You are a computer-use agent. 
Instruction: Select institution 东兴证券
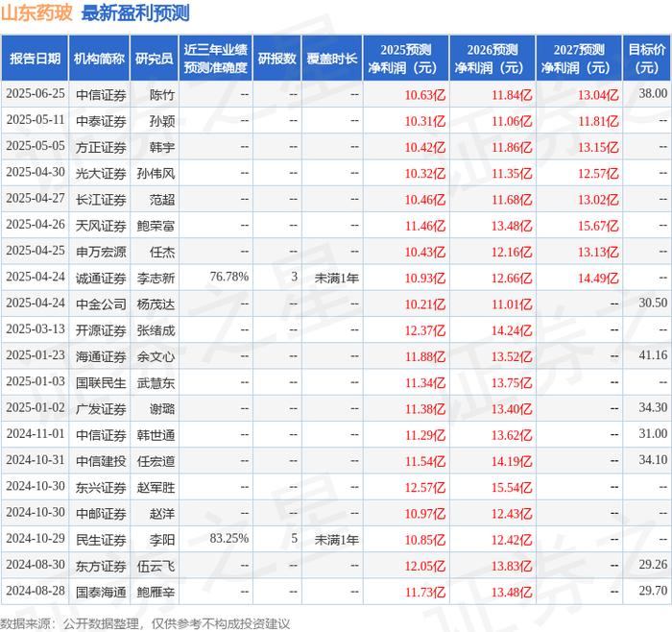[101, 487]
